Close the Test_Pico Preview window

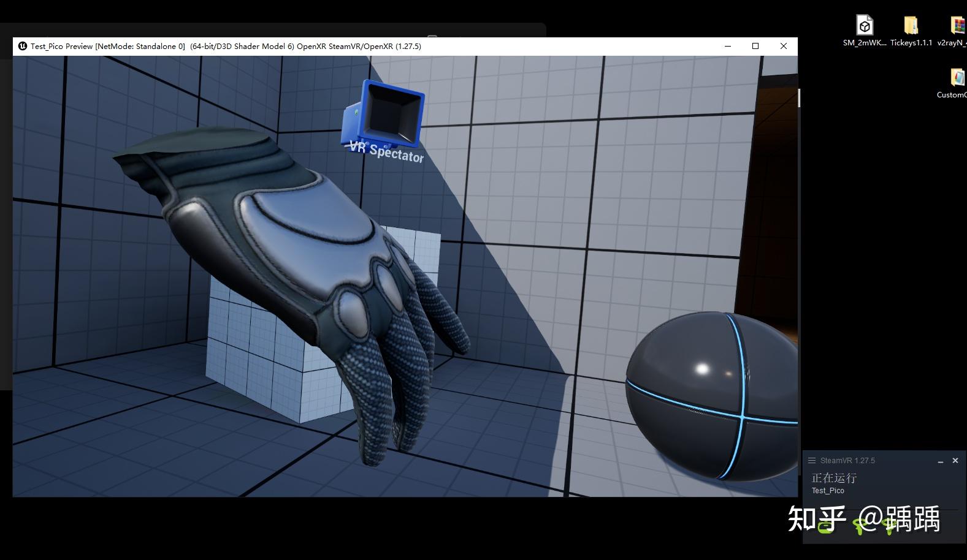(x=783, y=46)
